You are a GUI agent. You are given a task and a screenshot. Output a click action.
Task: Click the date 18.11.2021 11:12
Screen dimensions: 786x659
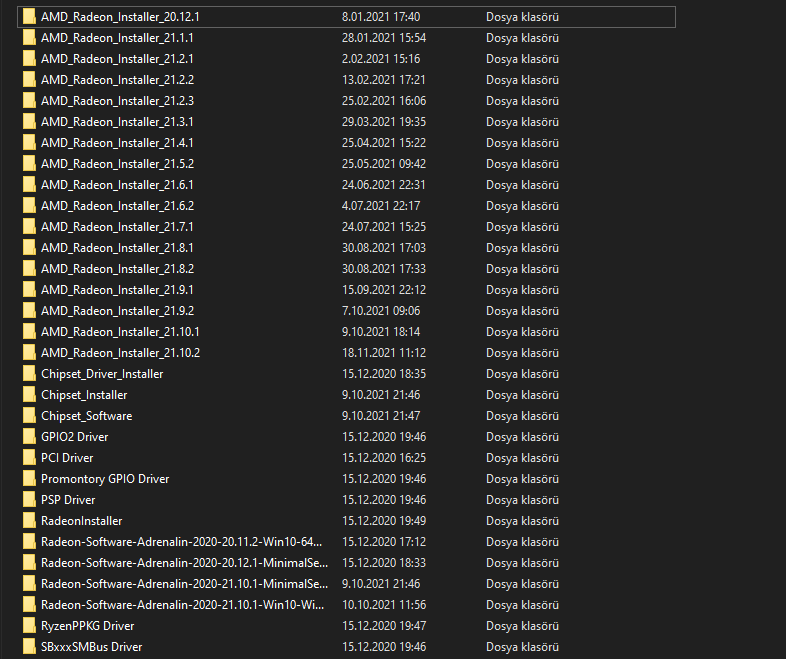[384, 353]
